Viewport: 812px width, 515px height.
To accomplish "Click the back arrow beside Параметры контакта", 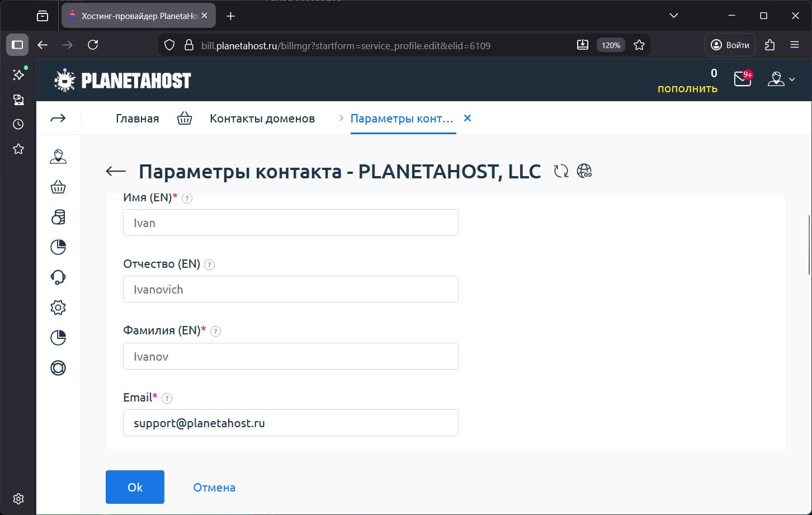I will click(x=114, y=171).
